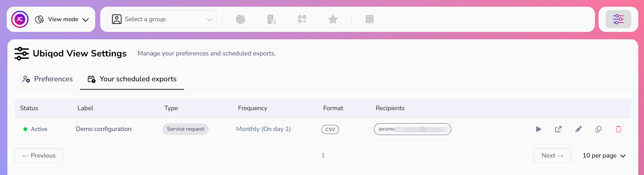Duplicate the Demo configuration export

598,129
